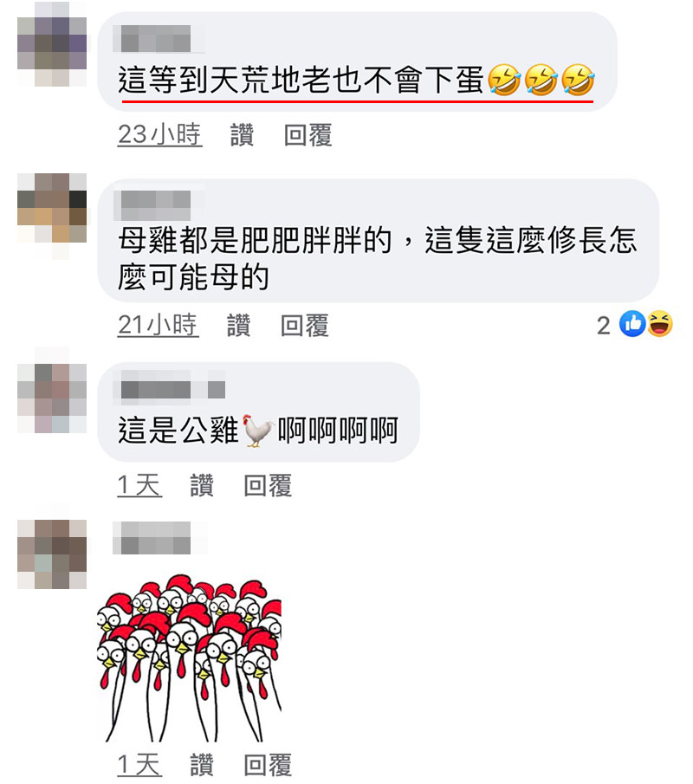Open the chicken crowd sticker image

tap(189, 658)
